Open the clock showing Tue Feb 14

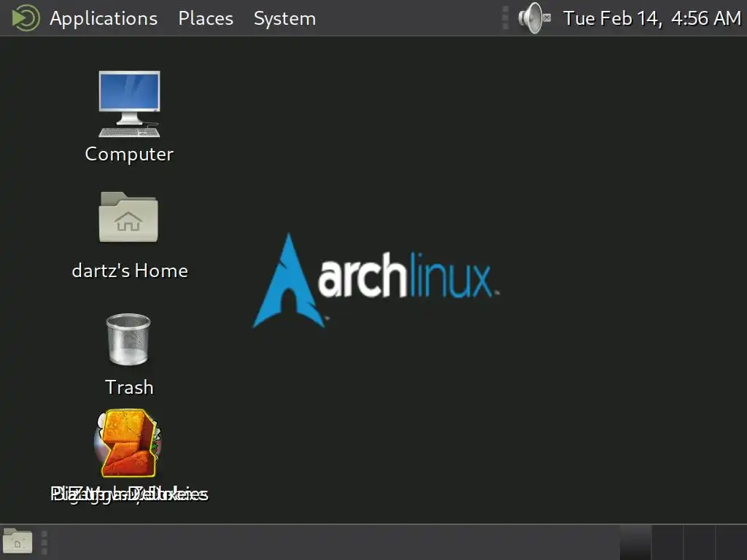pyautogui.click(x=651, y=18)
